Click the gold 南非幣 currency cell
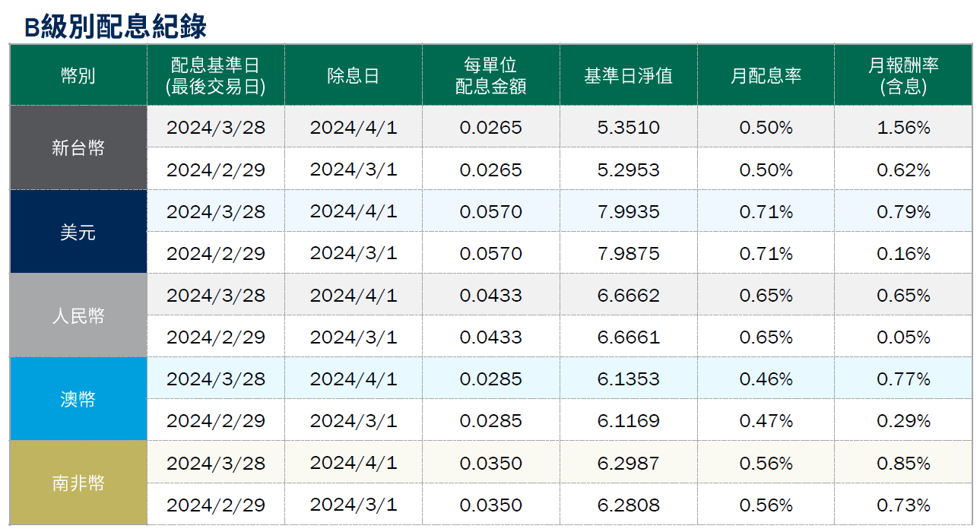980x532 pixels. [78, 483]
